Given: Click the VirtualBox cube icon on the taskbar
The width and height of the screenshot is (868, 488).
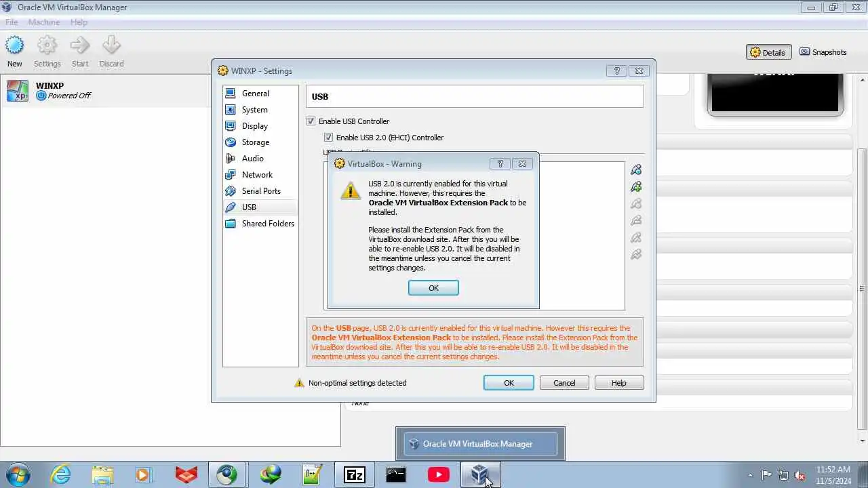Looking at the screenshot, I should tap(480, 474).
